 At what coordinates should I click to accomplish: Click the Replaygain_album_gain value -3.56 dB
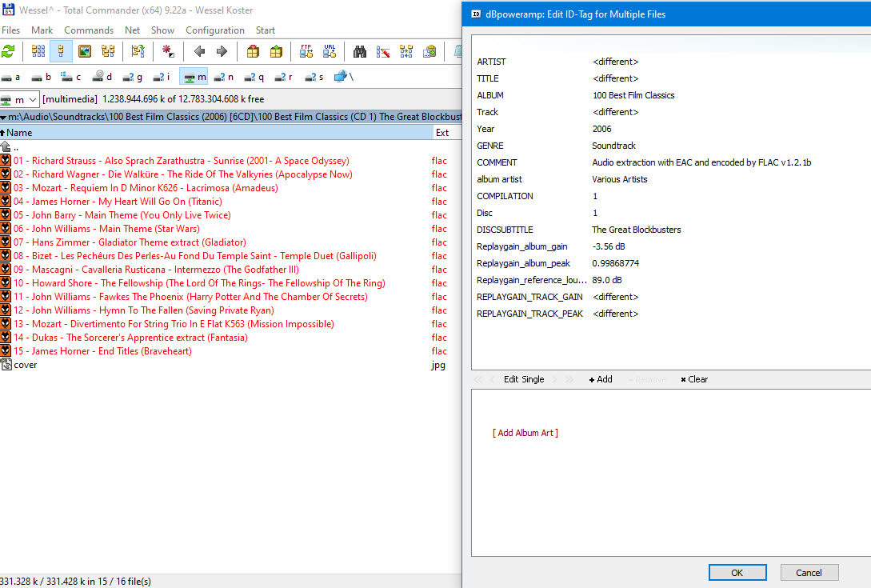(609, 246)
